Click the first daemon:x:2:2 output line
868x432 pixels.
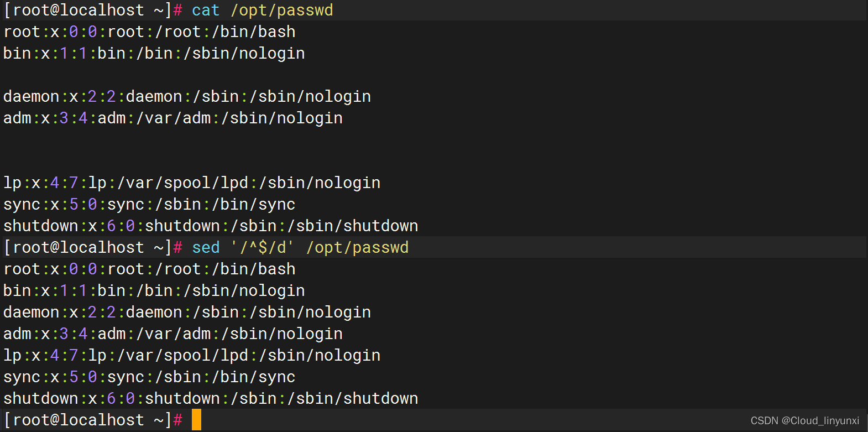click(187, 97)
